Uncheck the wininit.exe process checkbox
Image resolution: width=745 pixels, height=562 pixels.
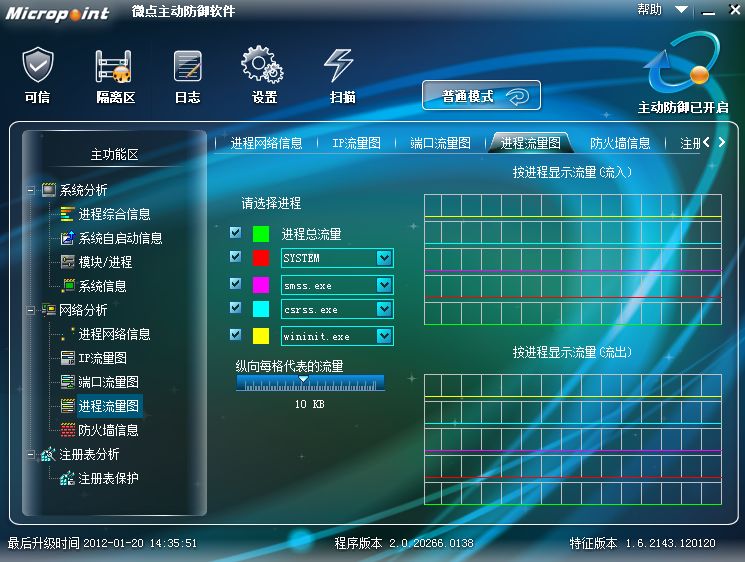click(x=235, y=334)
